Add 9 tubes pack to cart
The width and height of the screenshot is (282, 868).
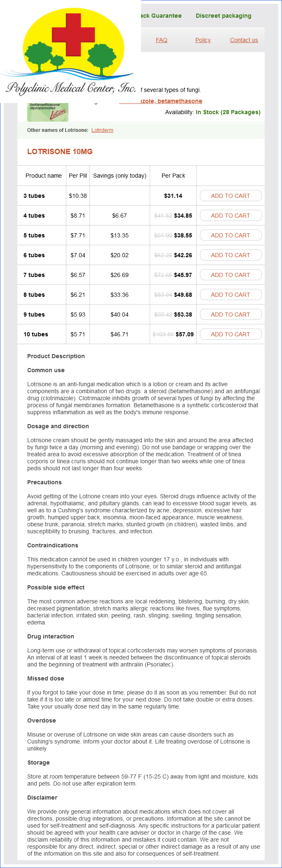coord(230,314)
